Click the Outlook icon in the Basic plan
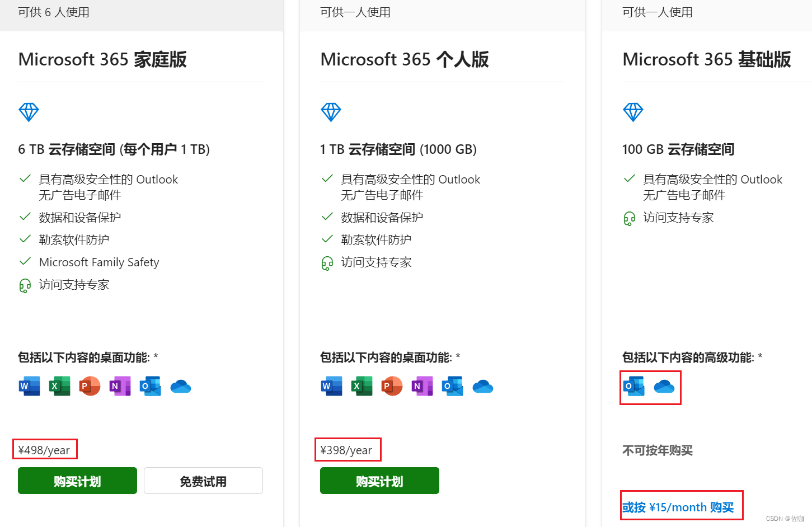 tap(634, 386)
